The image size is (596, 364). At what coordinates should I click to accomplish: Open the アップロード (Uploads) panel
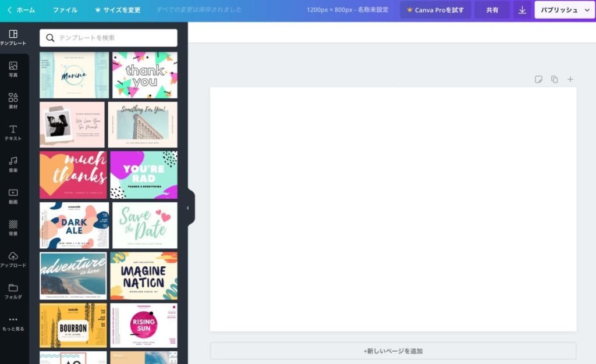[x=13, y=259]
